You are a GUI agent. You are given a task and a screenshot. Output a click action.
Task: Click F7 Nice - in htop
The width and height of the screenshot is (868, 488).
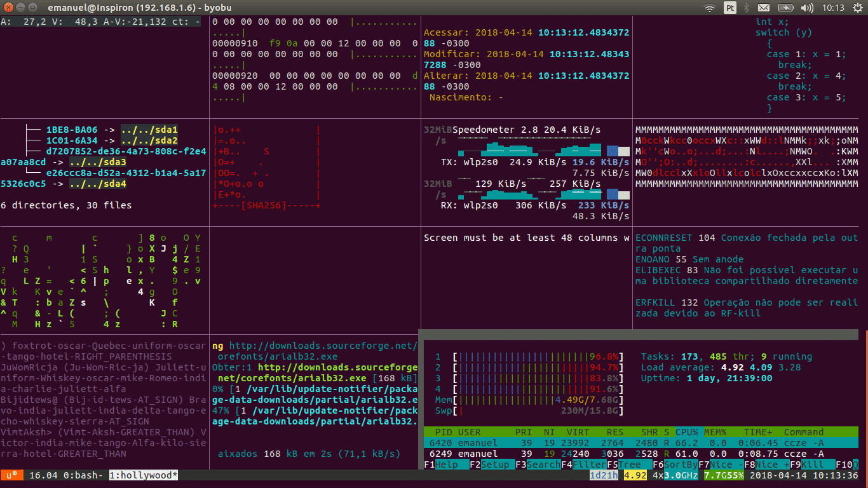[x=721, y=464]
